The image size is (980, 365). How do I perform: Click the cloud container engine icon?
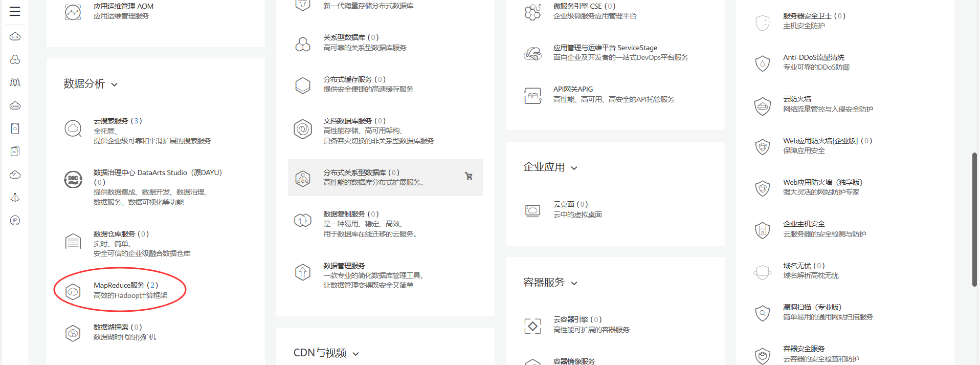[x=532, y=326]
